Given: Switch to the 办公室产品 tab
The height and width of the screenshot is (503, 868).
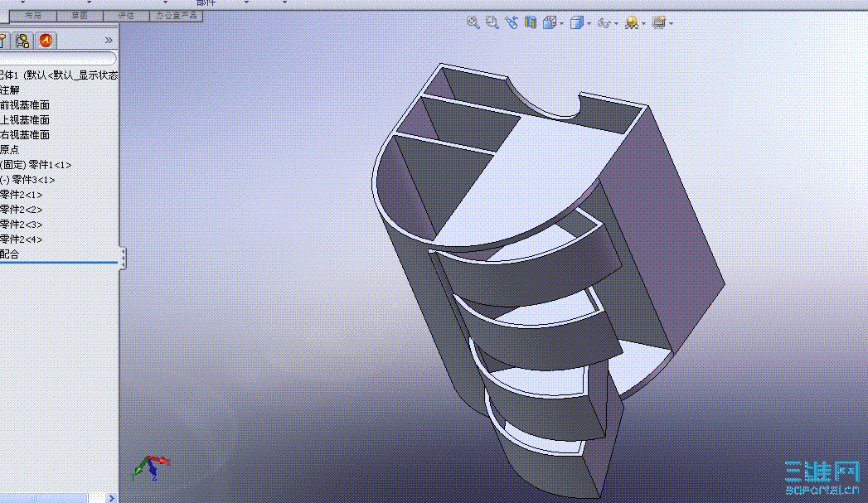Looking at the screenshot, I should coord(176,16).
